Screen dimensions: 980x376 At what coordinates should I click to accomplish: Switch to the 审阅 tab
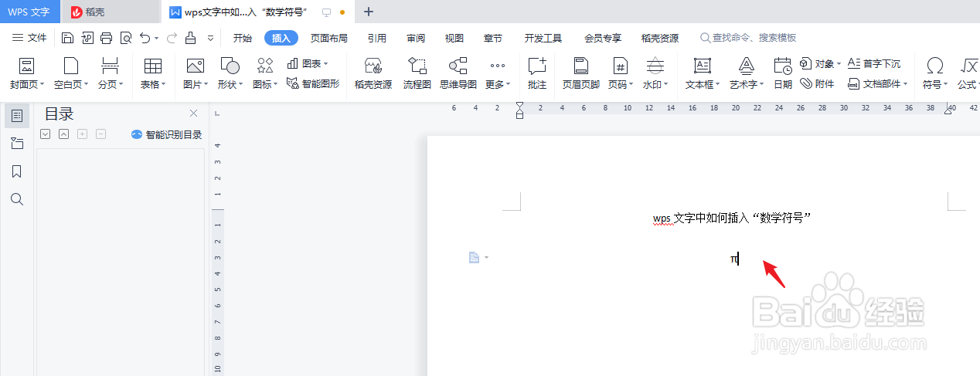pos(416,38)
